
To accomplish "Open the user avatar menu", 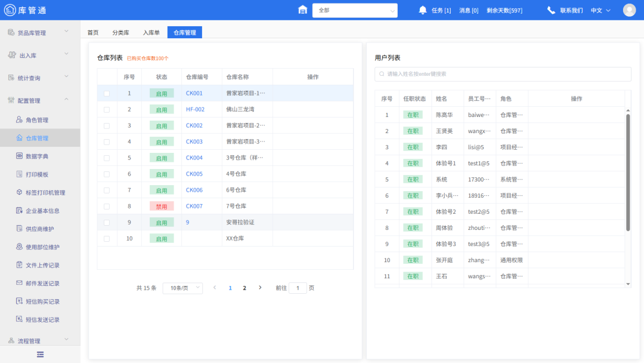I will coord(629,10).
